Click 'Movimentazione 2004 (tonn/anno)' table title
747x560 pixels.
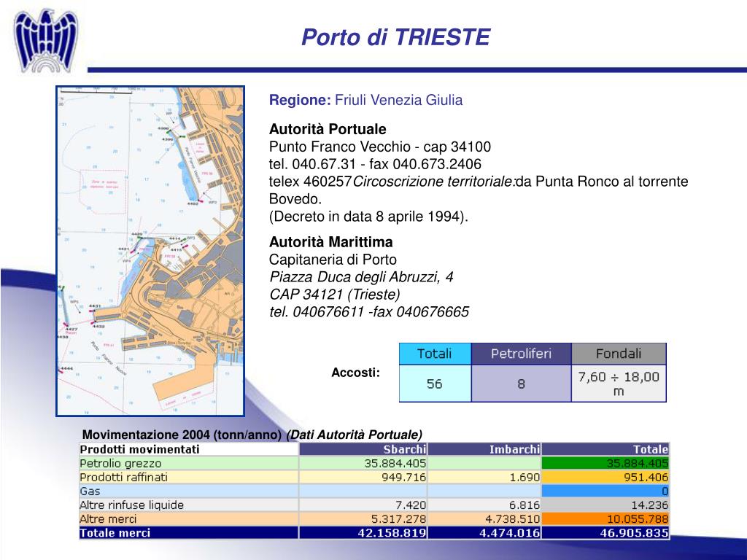[x=182, y=435]
